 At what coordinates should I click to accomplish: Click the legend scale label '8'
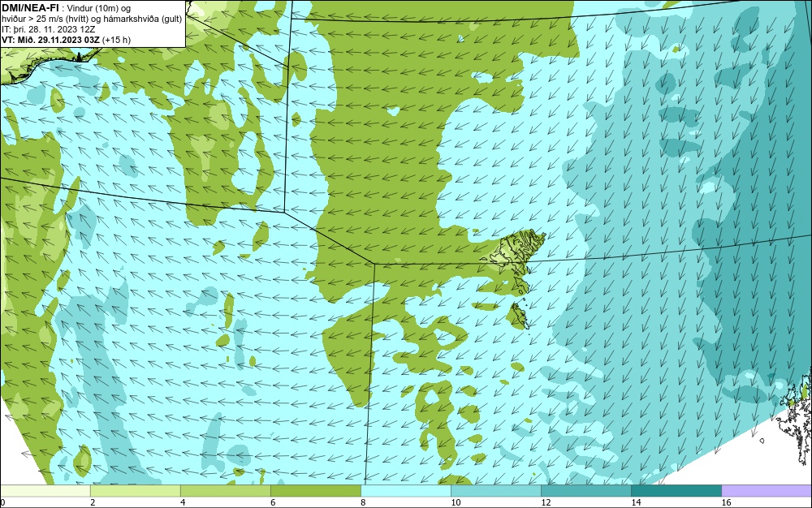(x=363, y=502)
